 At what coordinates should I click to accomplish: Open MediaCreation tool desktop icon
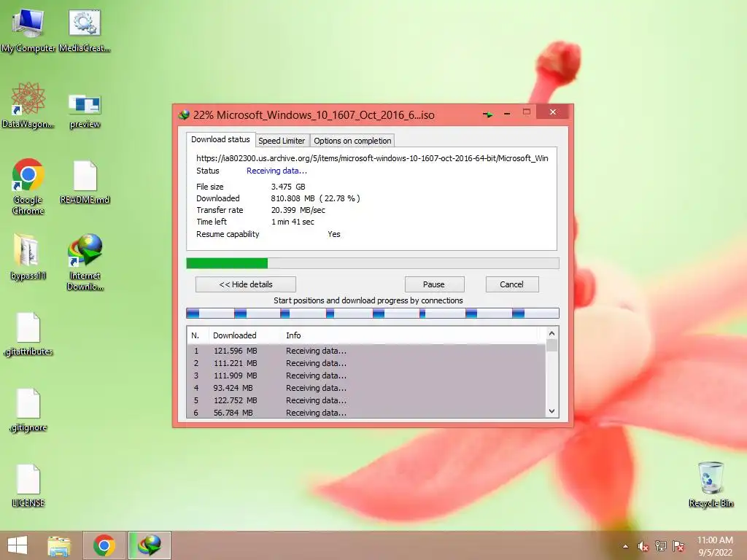pyautogui.click(x=85, y=30)
